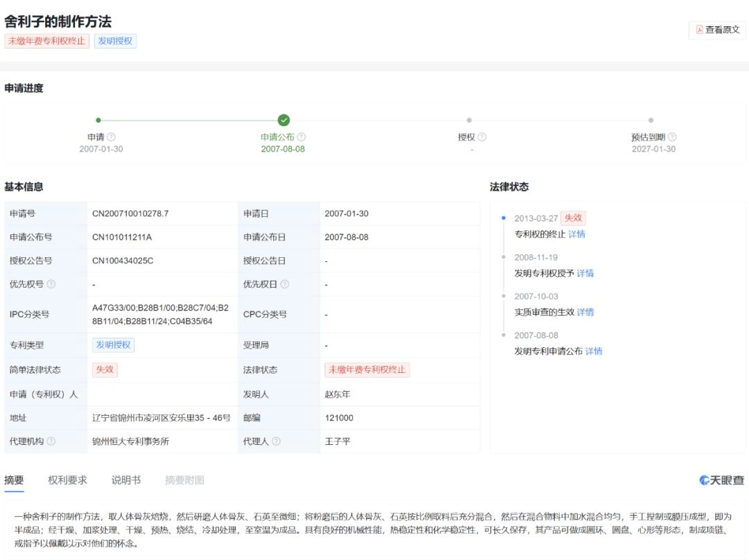Open help icon next to 授权 timeline step
Viewport: 749px width, 560px height.
pos(482,136)
